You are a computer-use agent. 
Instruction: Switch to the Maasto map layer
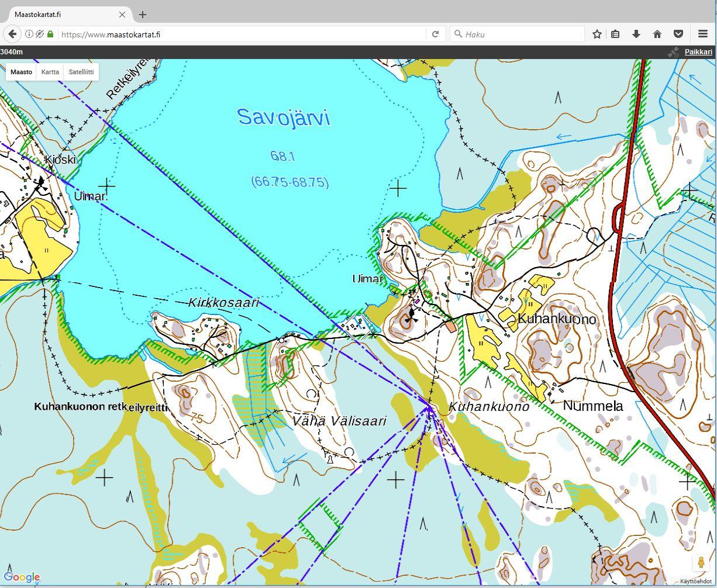(22, 72)
